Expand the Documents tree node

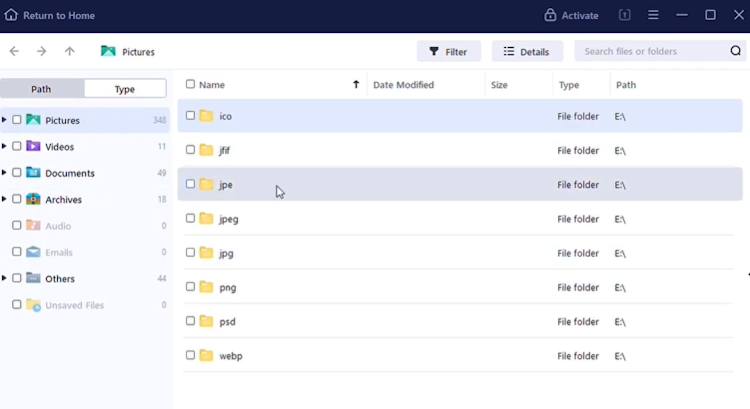coord(4,173)
